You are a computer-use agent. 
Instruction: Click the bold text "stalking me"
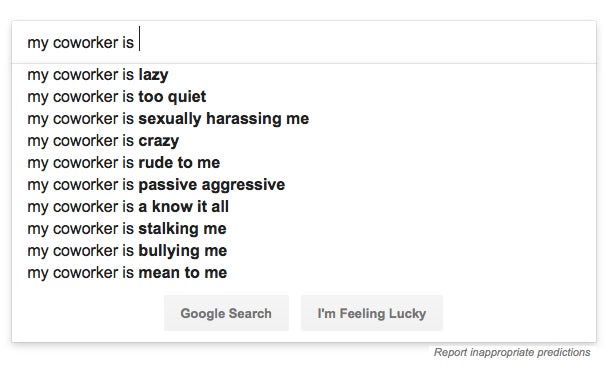(182, 229)
